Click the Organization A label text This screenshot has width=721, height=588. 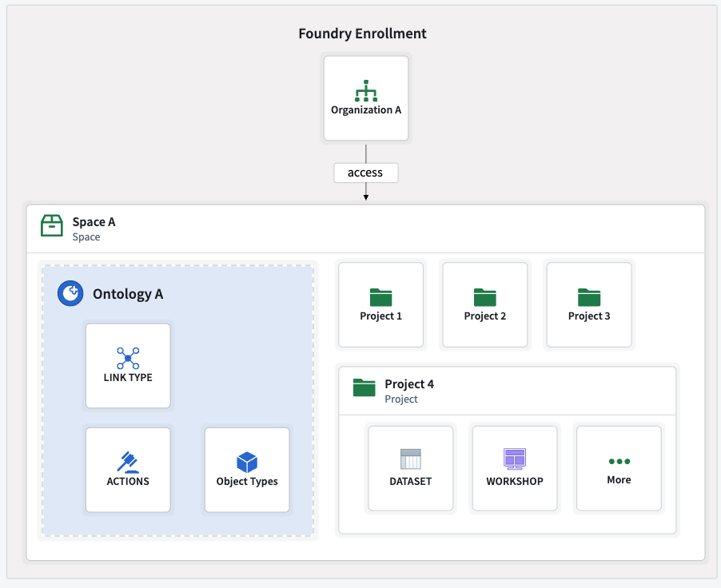(x=366, y=109)
